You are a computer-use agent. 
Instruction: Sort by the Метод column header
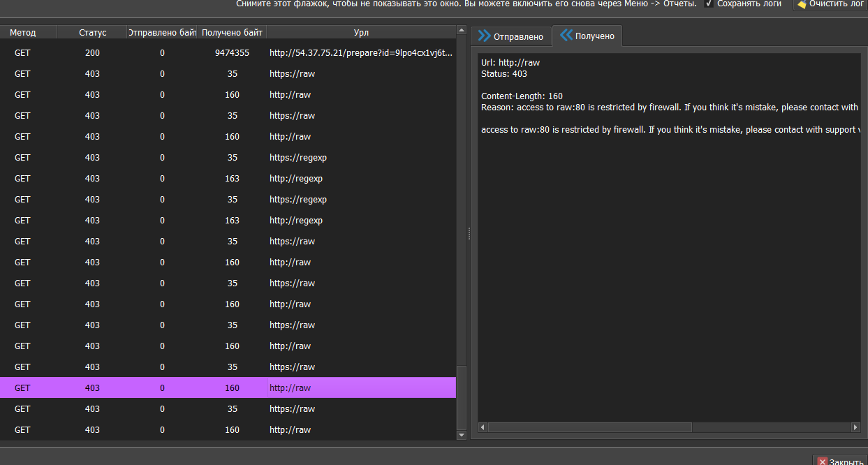[28, 31]
